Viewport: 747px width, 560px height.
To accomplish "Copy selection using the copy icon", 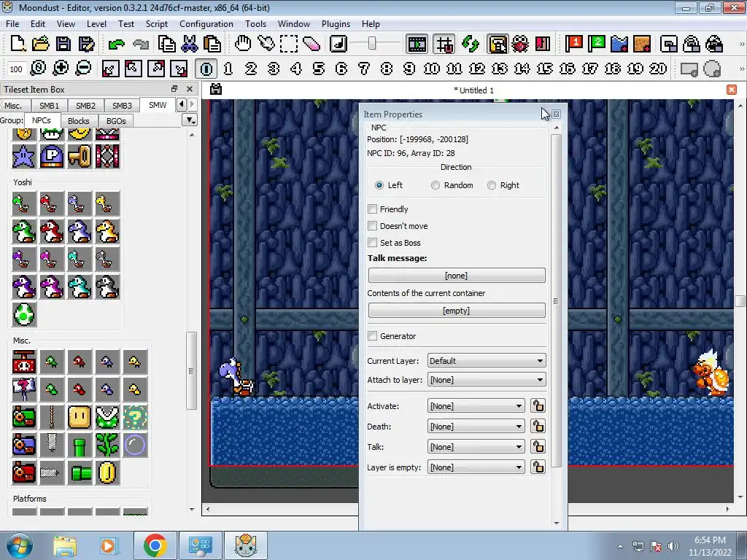I will tap(166, 44).
